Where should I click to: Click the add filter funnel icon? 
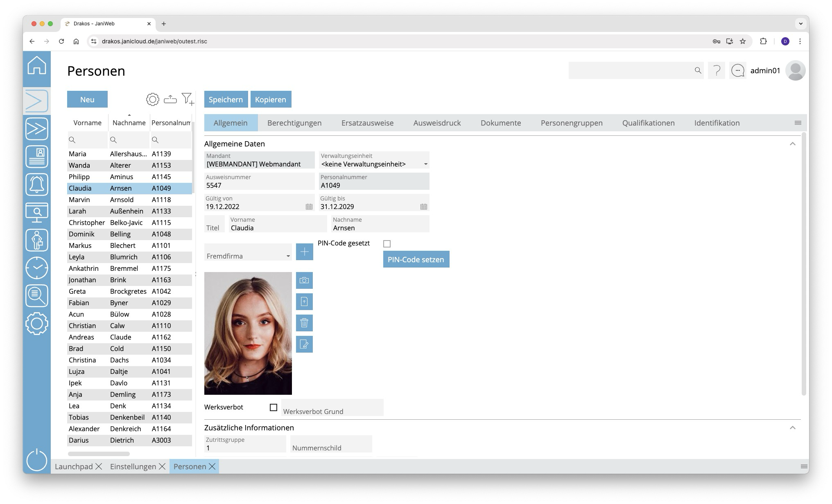(188, 99)
